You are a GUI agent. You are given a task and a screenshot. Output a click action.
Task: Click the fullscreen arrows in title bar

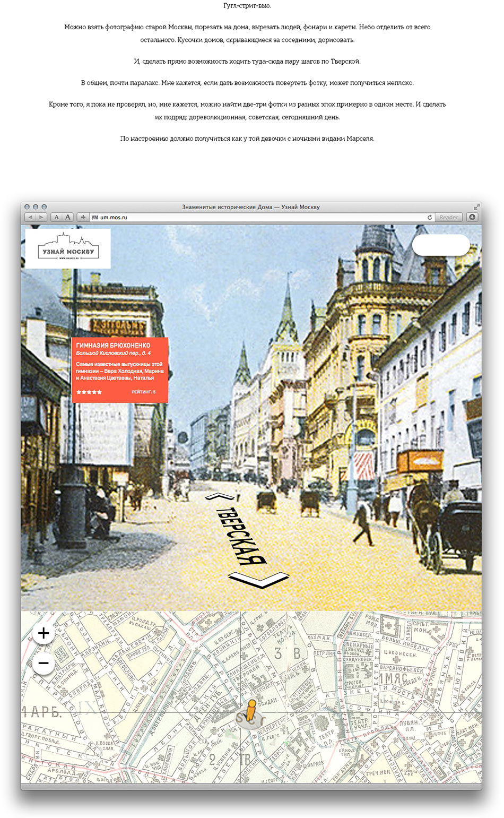click(476, 206)
